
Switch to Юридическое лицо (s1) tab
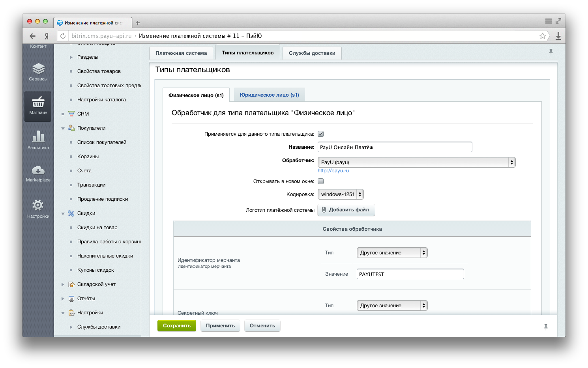pyautogui.click(x=269, y=95)
